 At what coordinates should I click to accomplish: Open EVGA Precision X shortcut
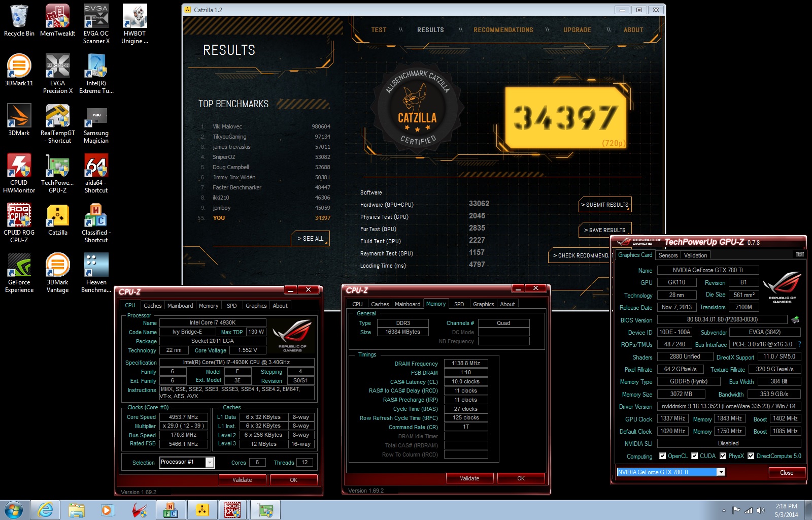pos(57,74)
